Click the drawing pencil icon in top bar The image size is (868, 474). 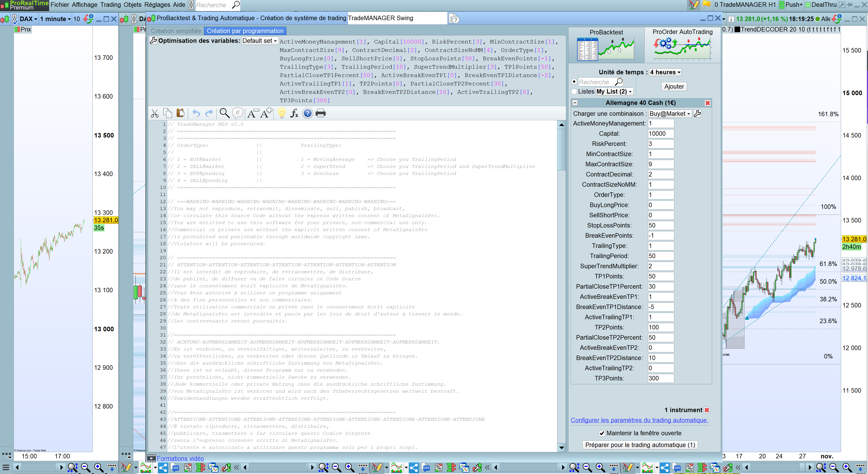click(694, 5)
